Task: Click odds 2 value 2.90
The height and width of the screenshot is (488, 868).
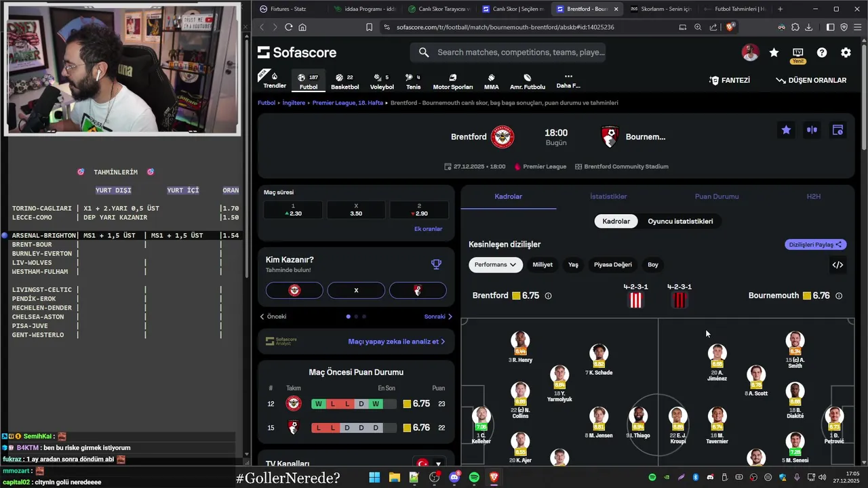Action: (419, 209)
